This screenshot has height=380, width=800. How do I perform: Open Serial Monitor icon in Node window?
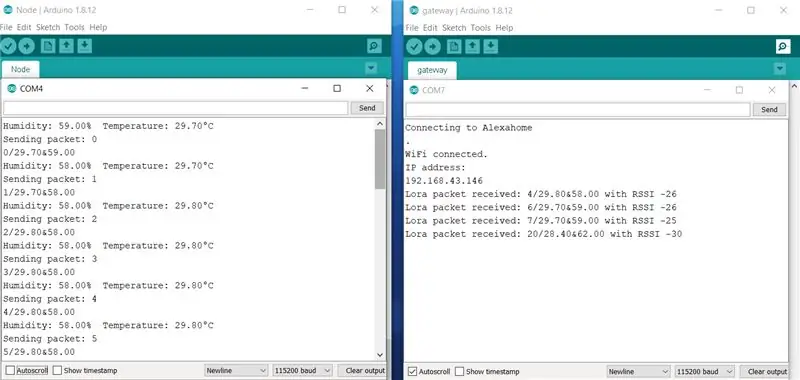click(374, 46)
